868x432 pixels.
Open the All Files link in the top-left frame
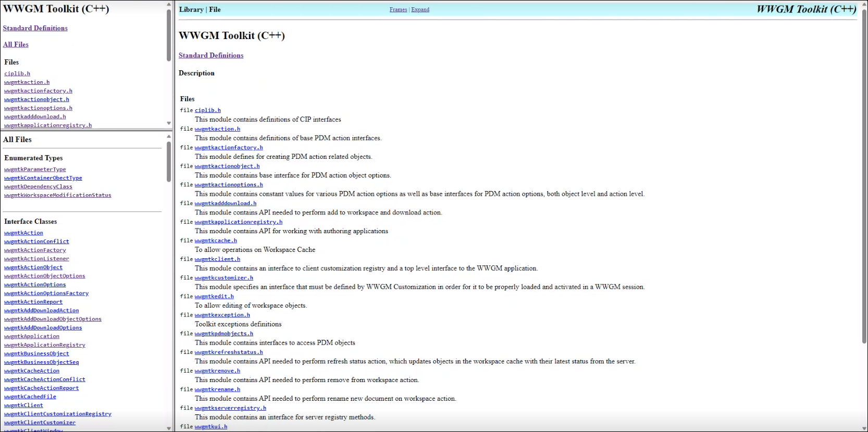click(x=16, y=44)
